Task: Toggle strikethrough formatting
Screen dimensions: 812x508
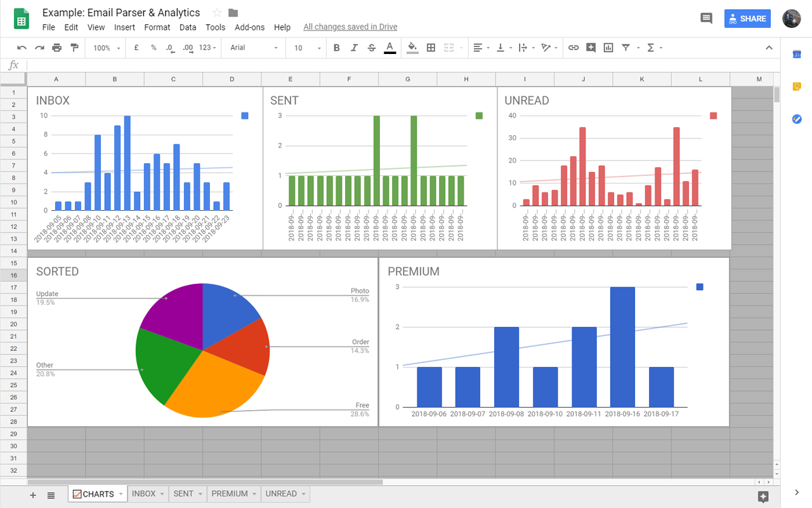Action: tap(372, 48)
